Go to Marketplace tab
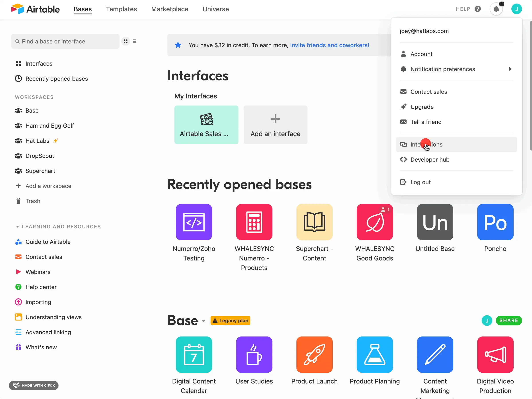The height and width of the screenshot is (399, 532). pos(170,9)
